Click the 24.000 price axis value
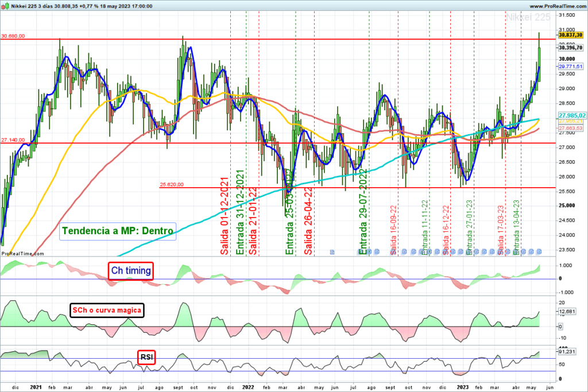 point(567,235)
